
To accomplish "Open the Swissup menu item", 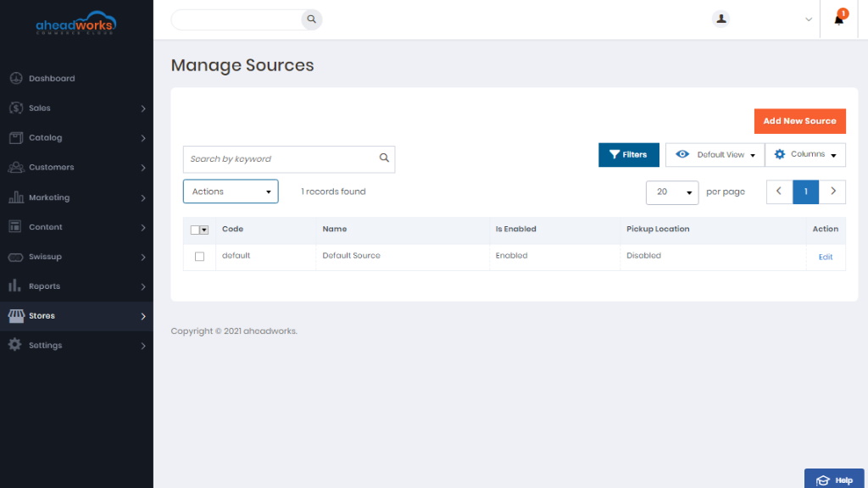I will click(x=76, y=257).
